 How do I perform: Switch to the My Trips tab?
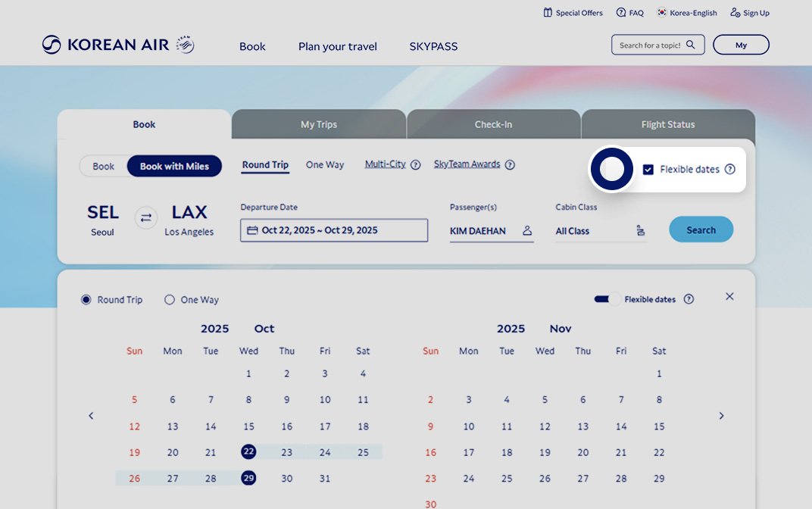[x=319, y=124]
